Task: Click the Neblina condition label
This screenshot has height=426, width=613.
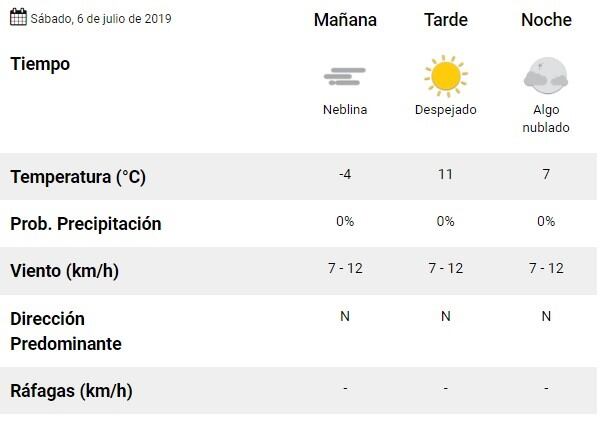Action: pos(345,110)
